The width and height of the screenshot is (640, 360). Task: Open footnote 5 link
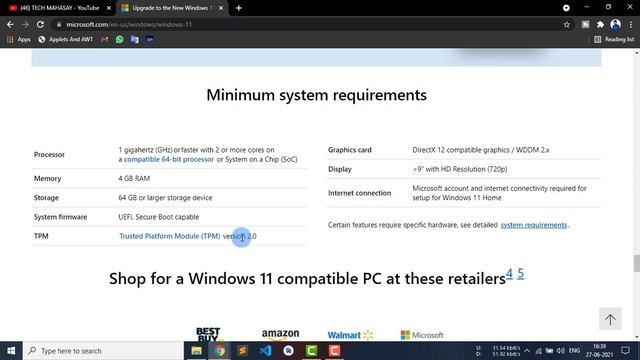(520, 273)
